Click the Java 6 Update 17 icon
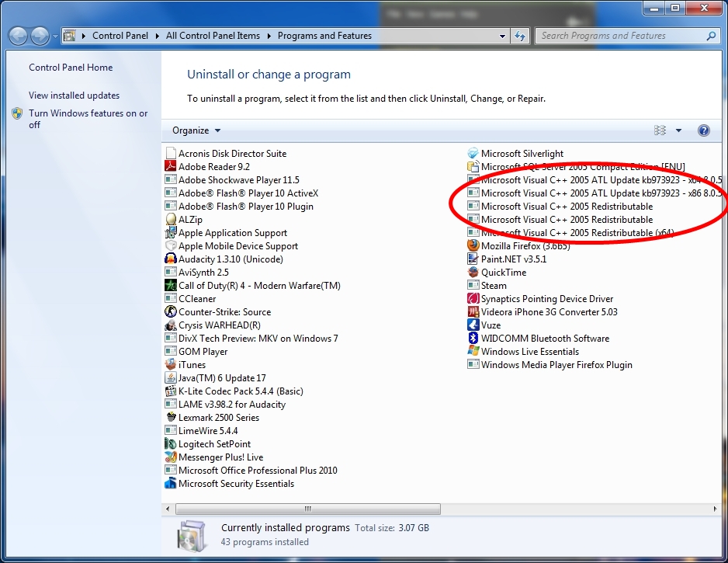The width and height of the screenshot is (728, 563). coord(171,377)
